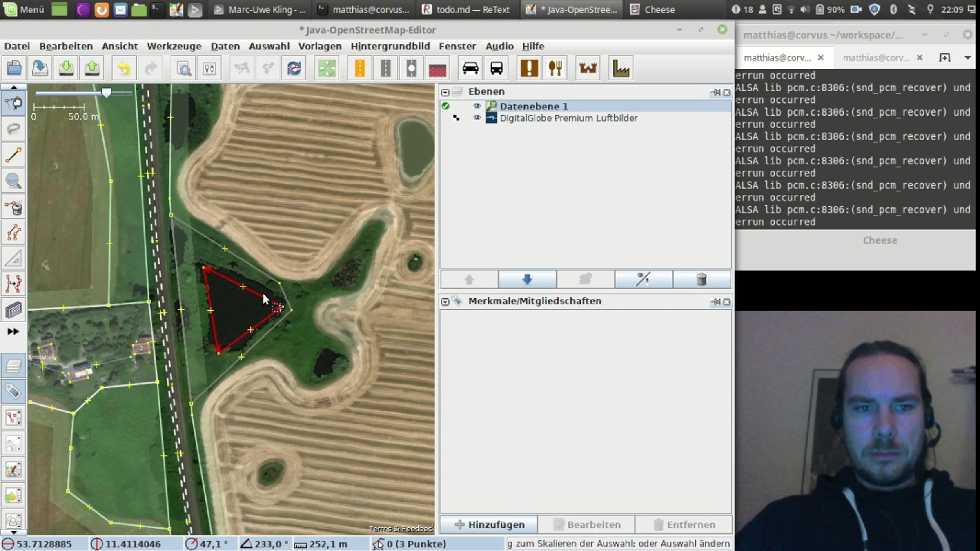Screen dimensions: 980x551
Task: Click the update data refresh icon
Action: [294, 68]
